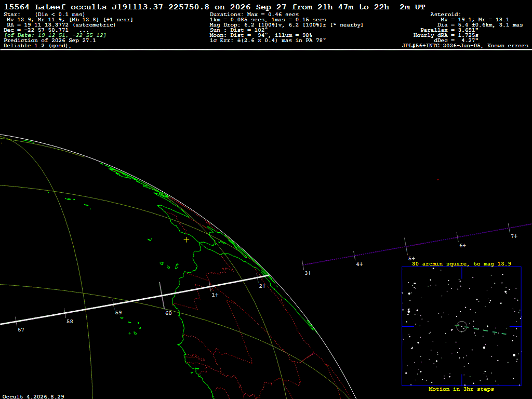Click the 'Motion in 3hr steps' caption
The height and width of the screenshot is (399, 532).
[461, 389]
